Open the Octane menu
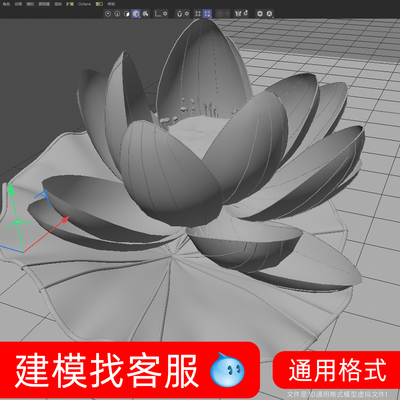The image size is (400, 400). [84, 4]
